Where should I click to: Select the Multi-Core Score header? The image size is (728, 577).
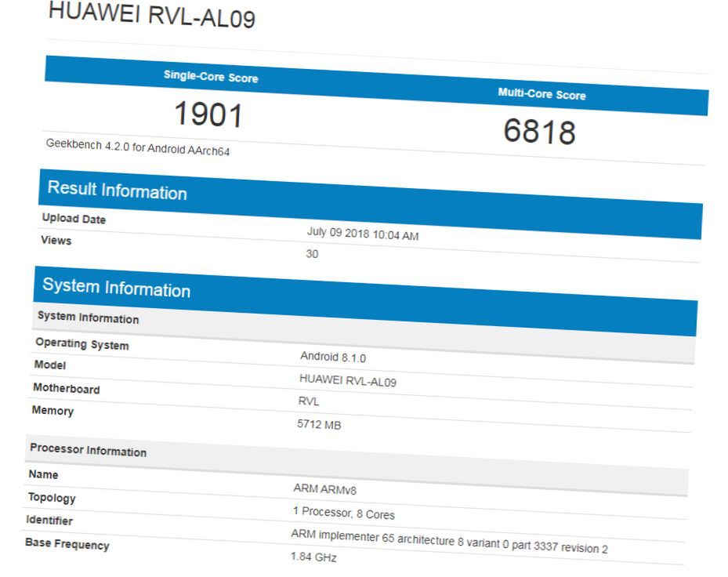(x=541, y=94)
